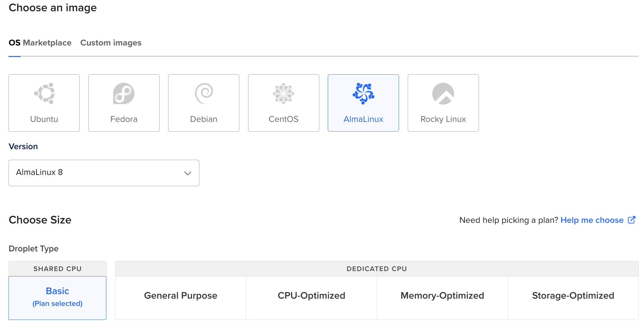Open the AlmaLinux 8 version dropdown
The image size is (644, 322).
[104, 173]
